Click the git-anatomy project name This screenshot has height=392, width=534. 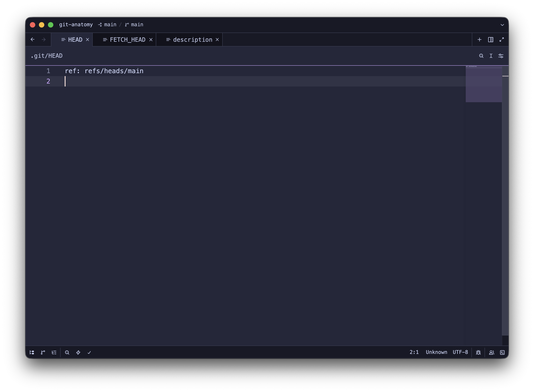[76, 25]
